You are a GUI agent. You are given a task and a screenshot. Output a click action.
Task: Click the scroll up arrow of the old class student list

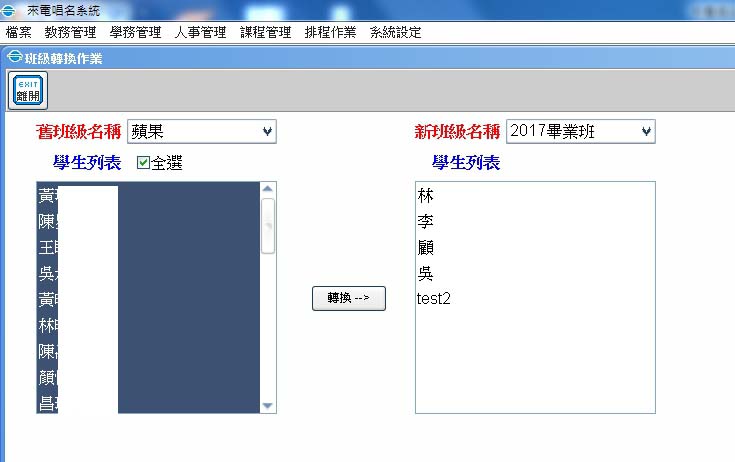click(x=267, y=188)
